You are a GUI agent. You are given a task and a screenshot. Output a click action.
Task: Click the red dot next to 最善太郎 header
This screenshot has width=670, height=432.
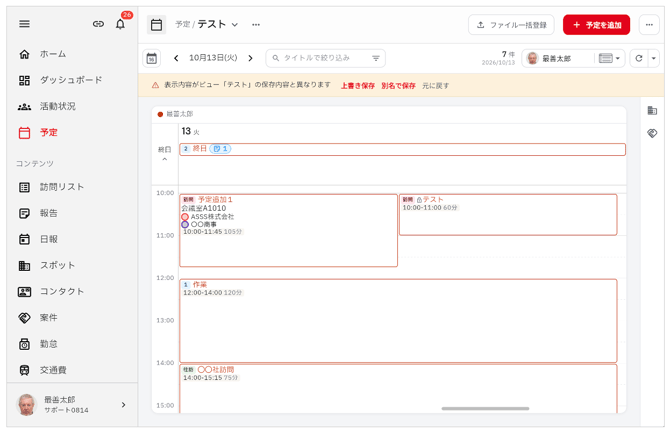click(x=160, y=114)
